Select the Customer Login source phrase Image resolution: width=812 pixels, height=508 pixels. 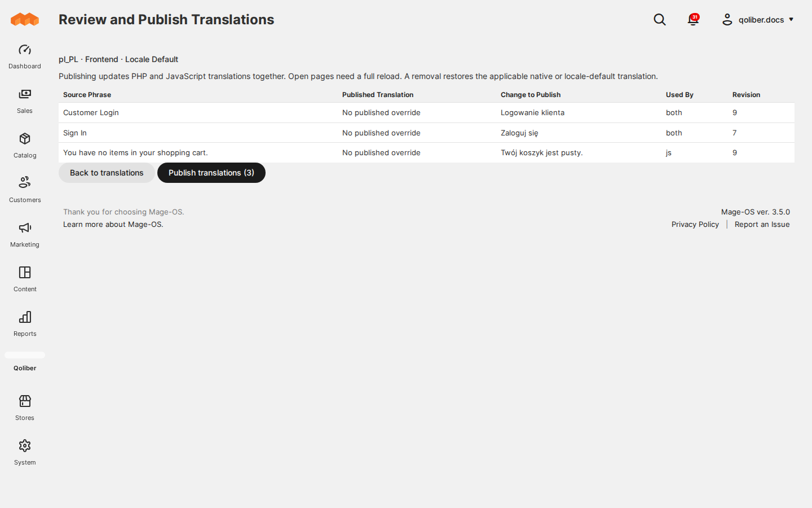(x=91, y=113)
